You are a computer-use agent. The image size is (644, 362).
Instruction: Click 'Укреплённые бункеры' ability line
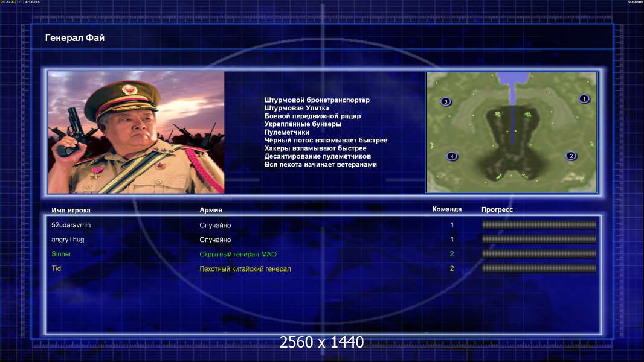303,124
